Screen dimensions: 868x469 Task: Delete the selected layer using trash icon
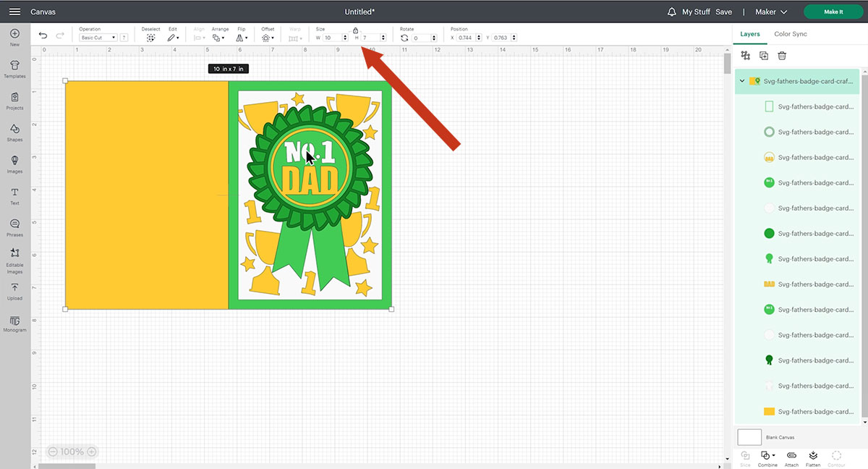click(782, 56)
